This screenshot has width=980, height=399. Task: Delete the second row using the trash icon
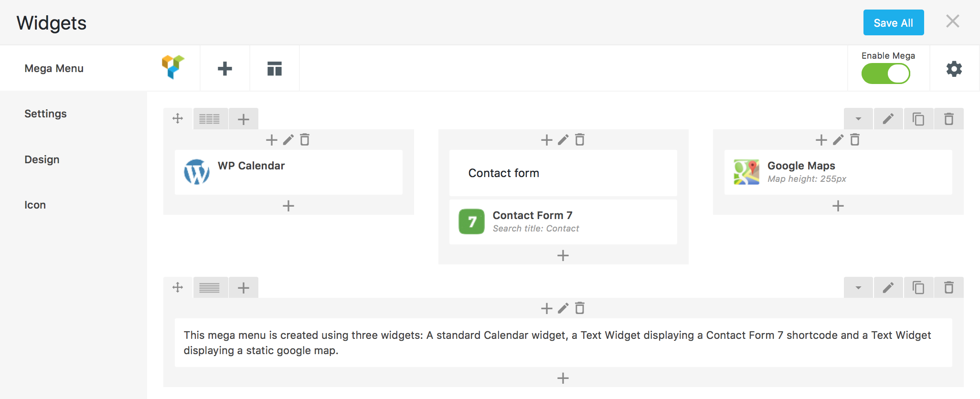tap(948, 288)
